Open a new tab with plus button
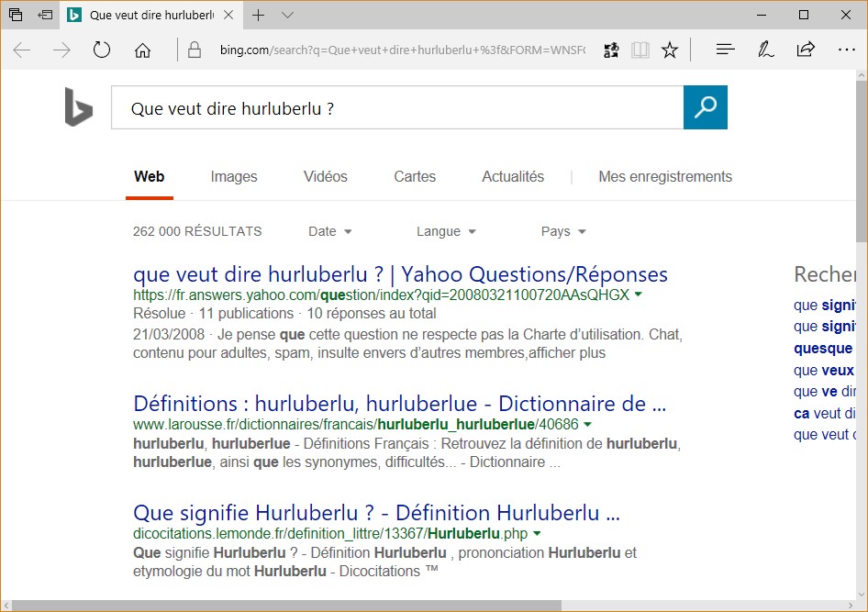 pyautogui.click(x=259, y=15)
